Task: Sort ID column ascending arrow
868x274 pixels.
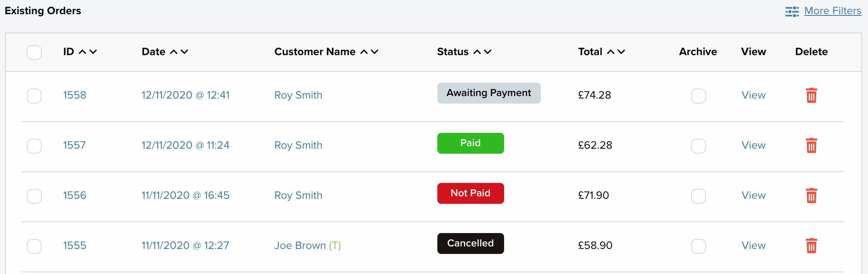Action: (x=83, y=52)
